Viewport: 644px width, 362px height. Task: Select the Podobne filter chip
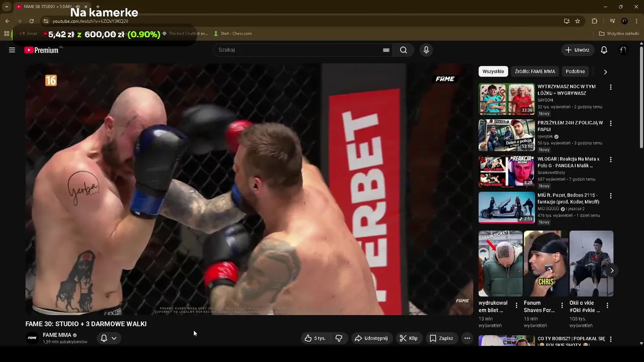tap(575, 71)
